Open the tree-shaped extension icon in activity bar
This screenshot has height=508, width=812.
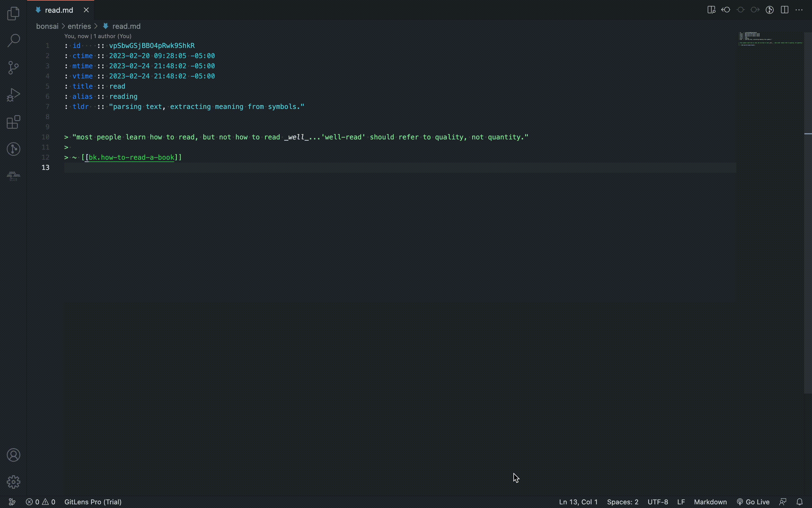point(14,176)
